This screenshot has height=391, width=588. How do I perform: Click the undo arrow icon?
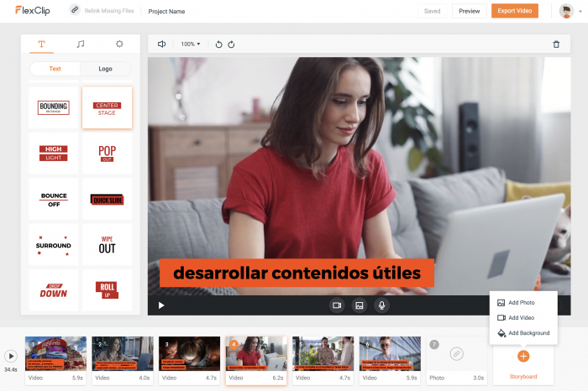[218, 44]
